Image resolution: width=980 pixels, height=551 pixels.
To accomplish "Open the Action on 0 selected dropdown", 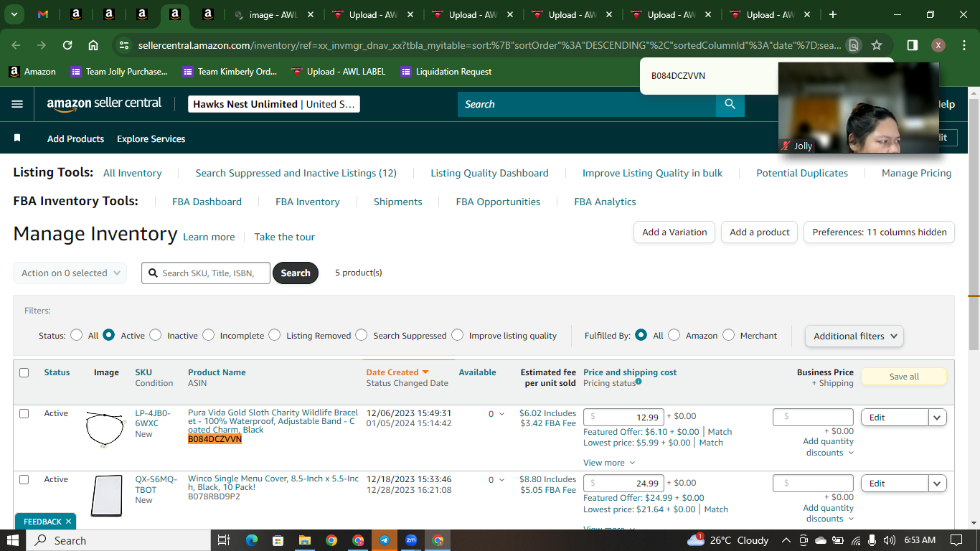I will [x=70, y=273].
